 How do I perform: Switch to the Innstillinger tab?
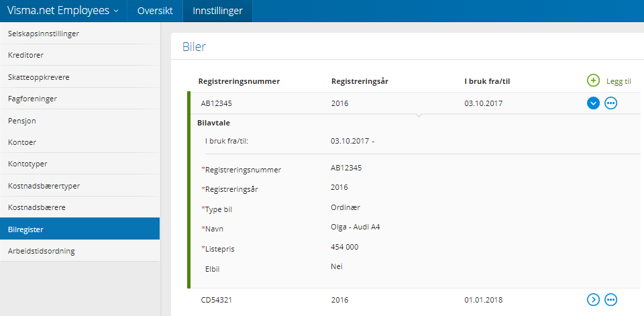pos(217,11)
